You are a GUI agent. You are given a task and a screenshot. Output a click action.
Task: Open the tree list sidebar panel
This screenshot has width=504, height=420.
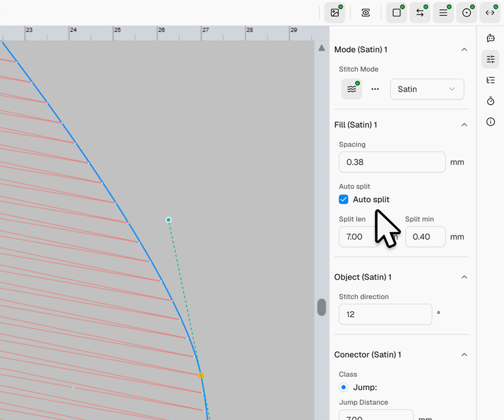pos(491,80)
